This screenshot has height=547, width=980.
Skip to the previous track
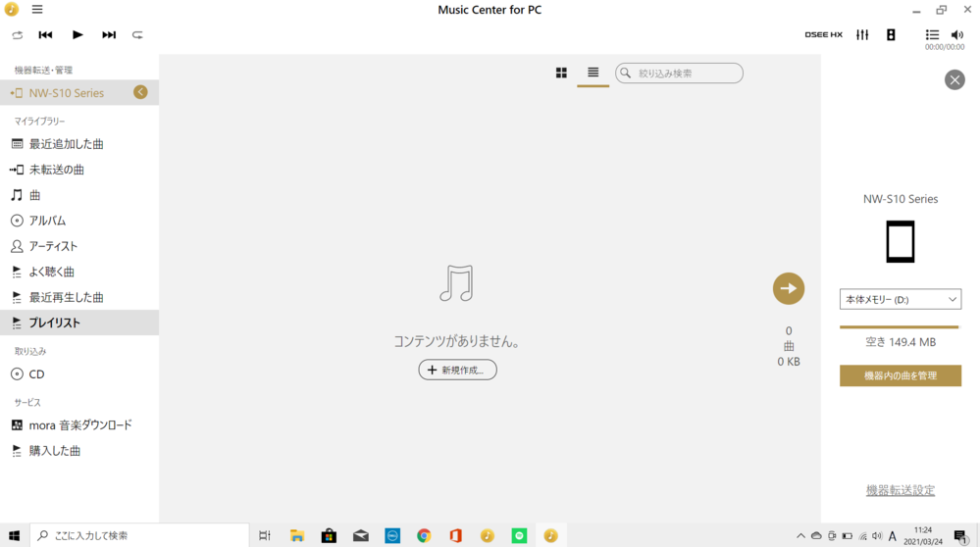(46, 35)
